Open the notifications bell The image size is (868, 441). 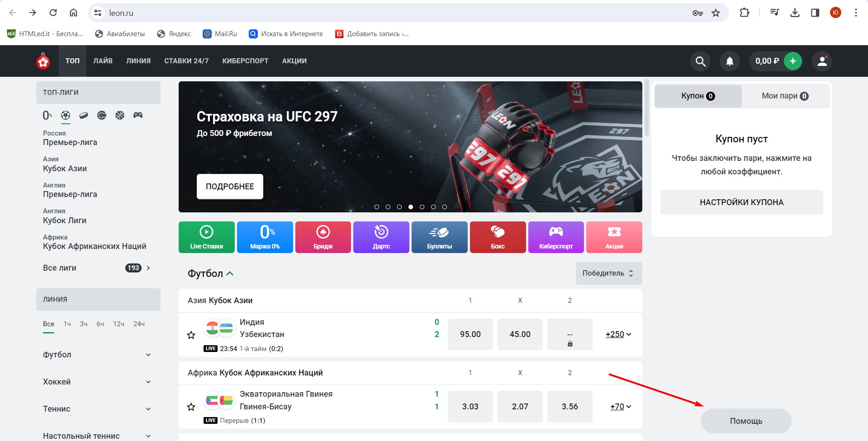coord(730,61)
